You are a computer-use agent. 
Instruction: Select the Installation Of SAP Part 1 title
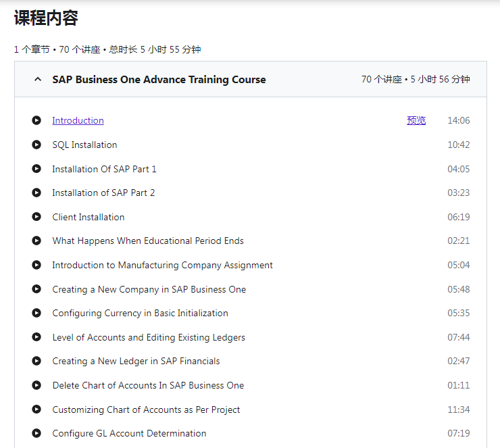[x=104, y=169]
